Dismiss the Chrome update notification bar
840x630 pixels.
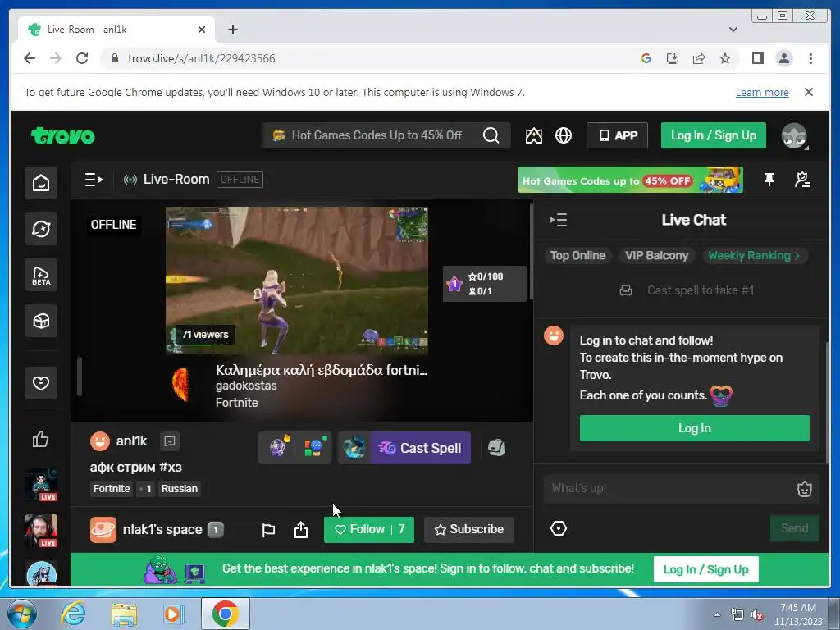tap(809, 92)
